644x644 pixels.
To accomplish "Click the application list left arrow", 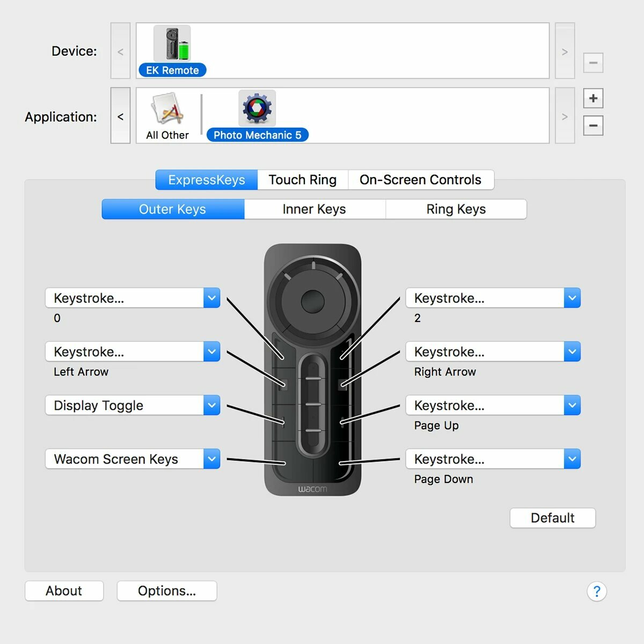I will [x=120, y=116].
